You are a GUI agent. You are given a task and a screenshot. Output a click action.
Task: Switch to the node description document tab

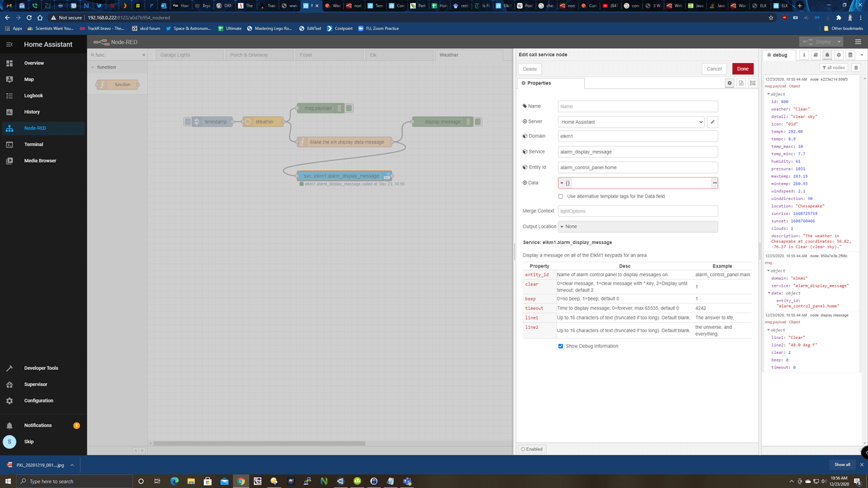(x=741, y=82)
